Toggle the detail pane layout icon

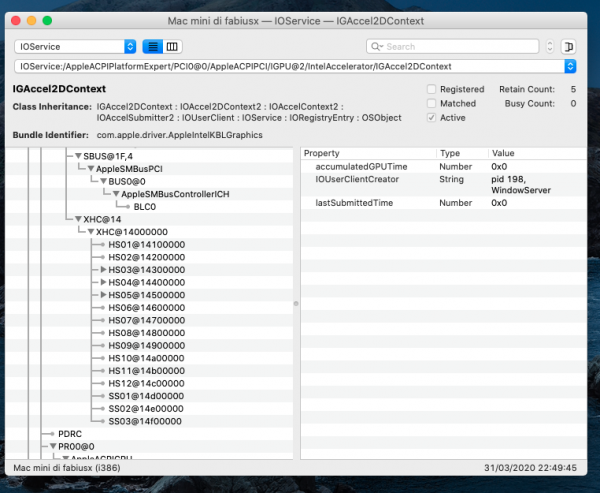(x=569, y=47)
